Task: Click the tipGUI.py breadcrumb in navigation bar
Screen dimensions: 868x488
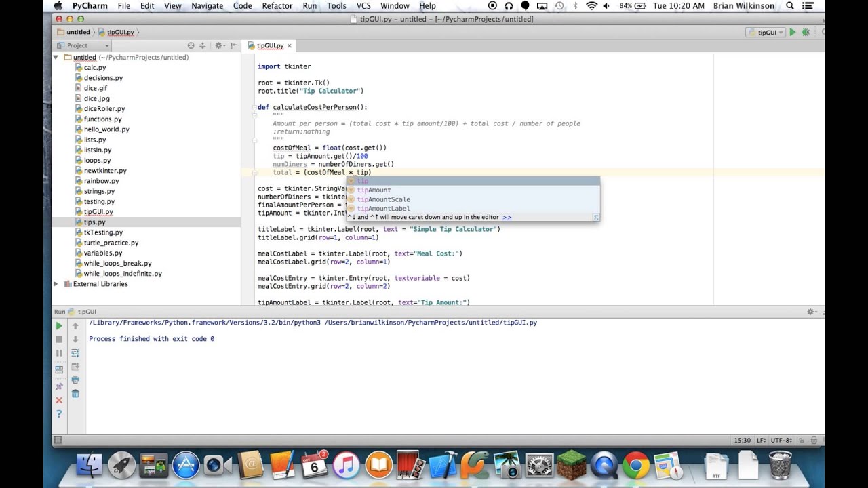Action: 116,32
